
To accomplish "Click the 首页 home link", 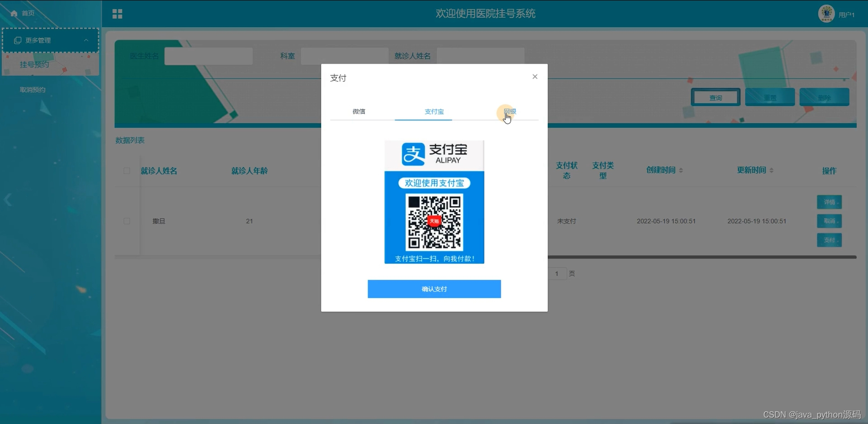I will click(28, 13).
